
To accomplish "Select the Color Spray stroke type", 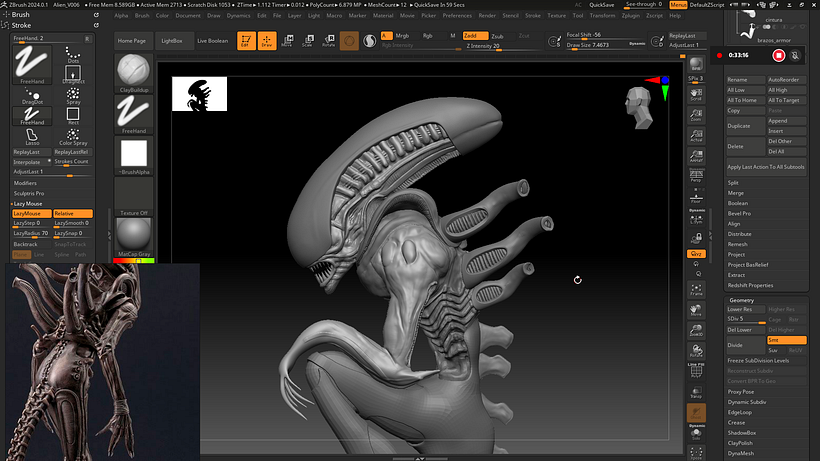I will [73, 136].
